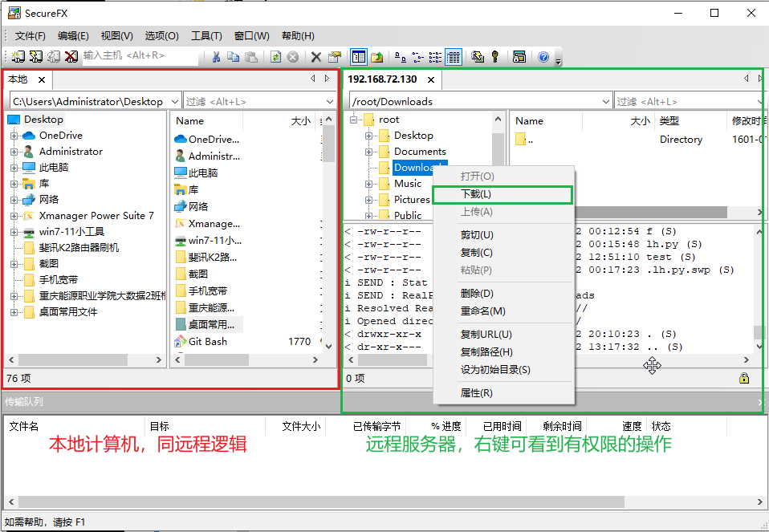The image size is (769, 532).
Task: Expand the 截图 folder node
Action: [x=14, y=264]
